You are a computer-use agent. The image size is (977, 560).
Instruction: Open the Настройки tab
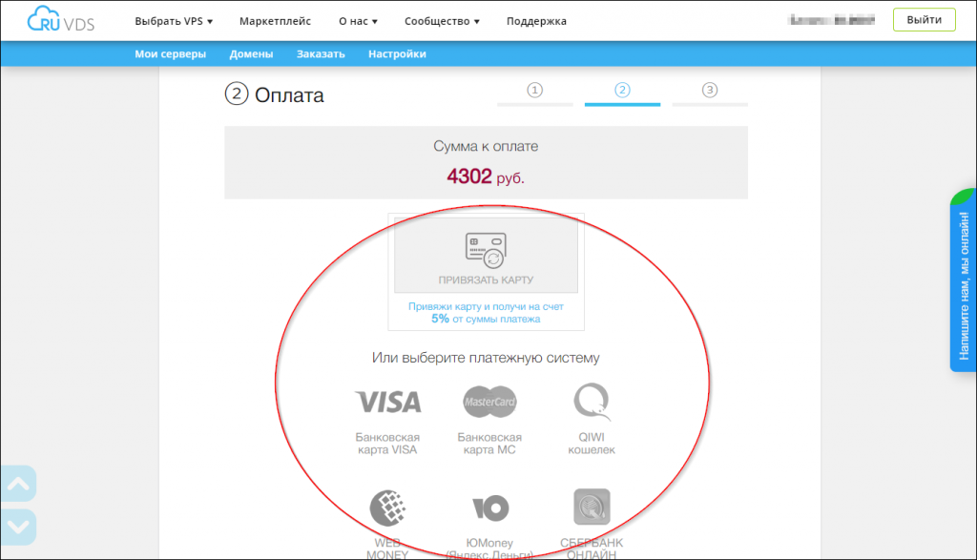click(x=397, y=54)
